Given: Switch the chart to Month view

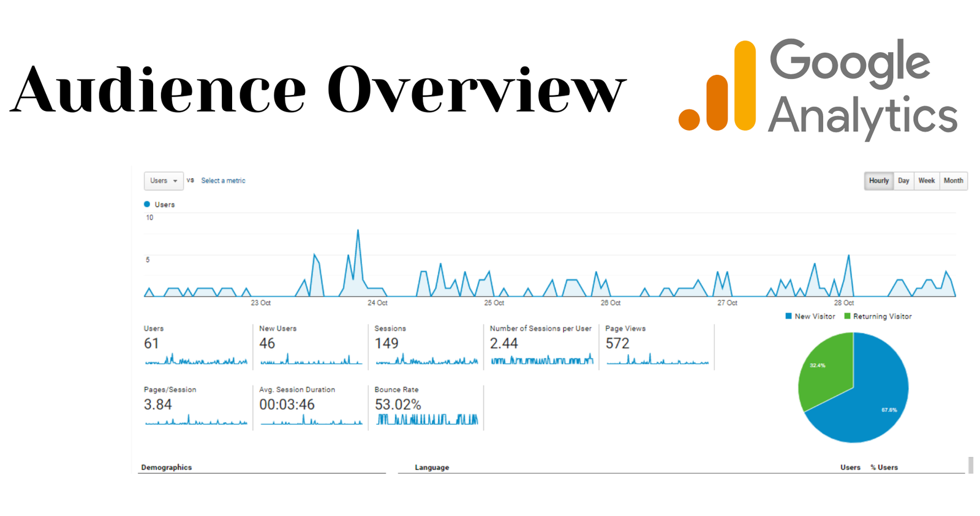Looking at the screenshot, I should (953, 181).
